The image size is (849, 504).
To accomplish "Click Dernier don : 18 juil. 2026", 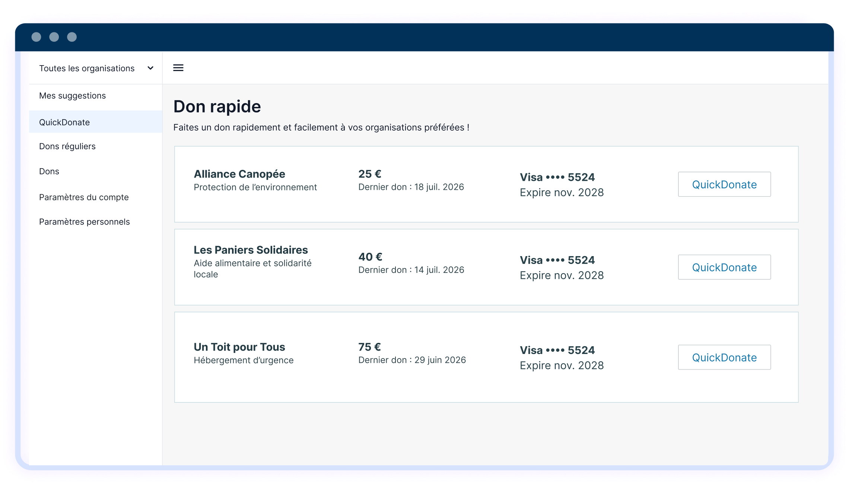I will pyautogui.click(x=411, y=187).
